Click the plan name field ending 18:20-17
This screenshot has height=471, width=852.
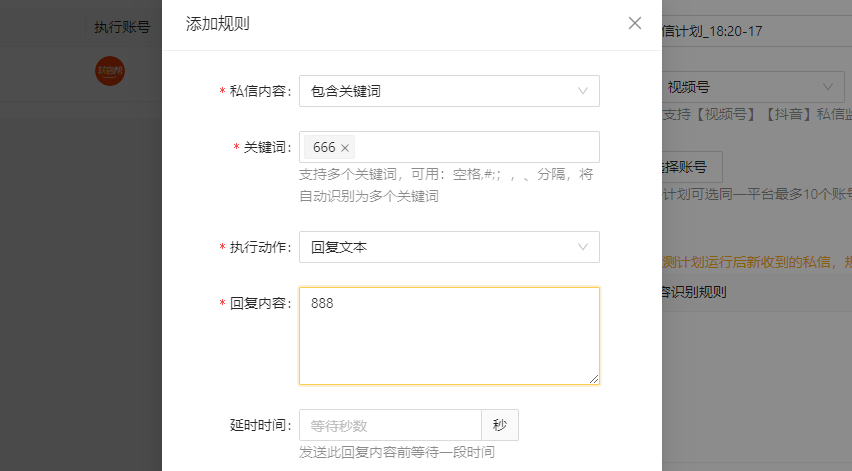coord(757,31)
